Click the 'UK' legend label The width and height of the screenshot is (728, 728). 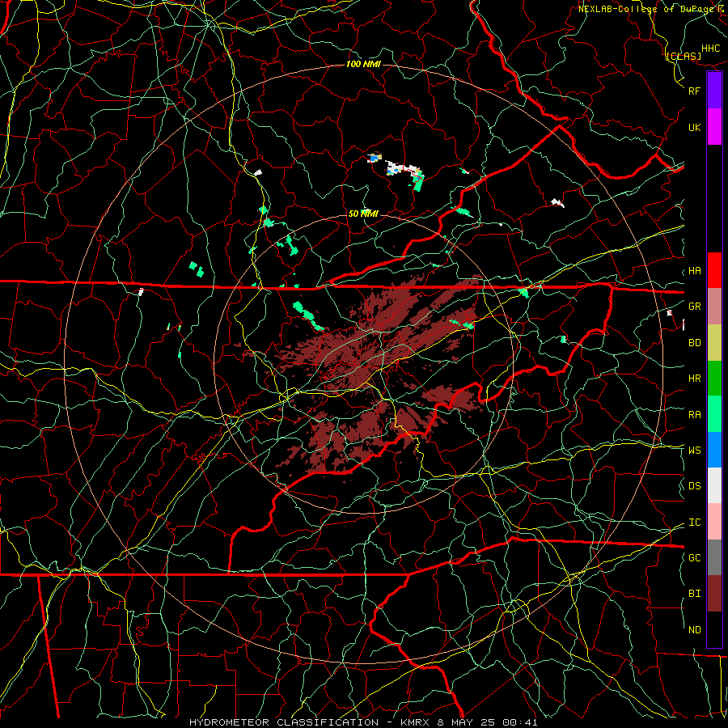coord(695,127)
